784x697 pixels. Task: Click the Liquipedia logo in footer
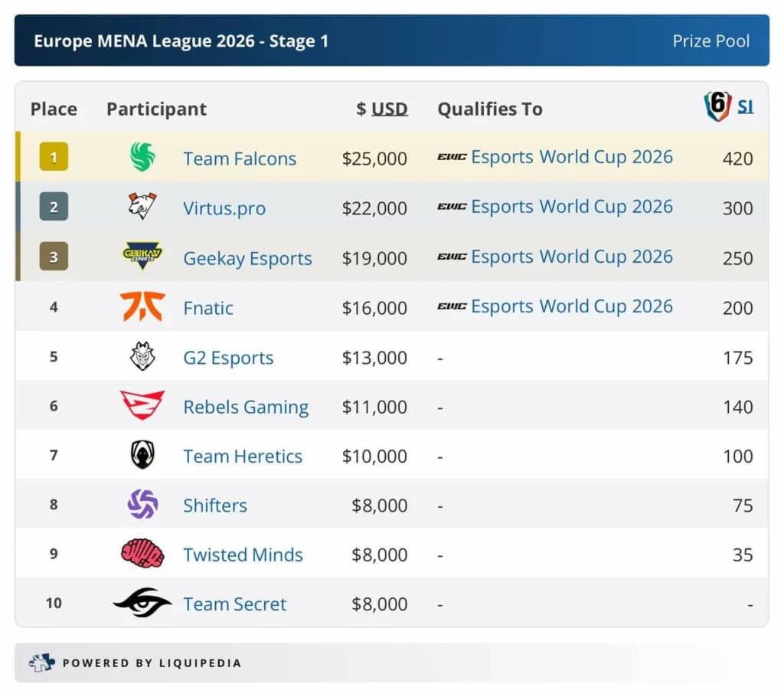(41, 663)
